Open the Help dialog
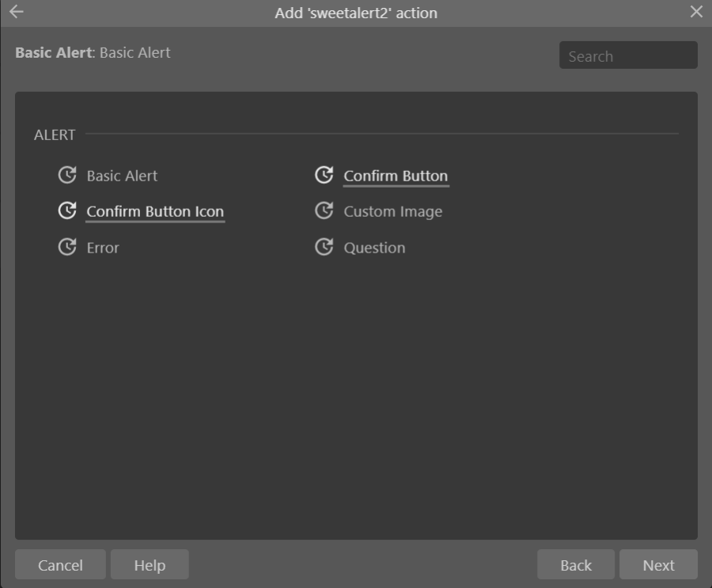Screen dimensions: 712x588 pos(150,564)
